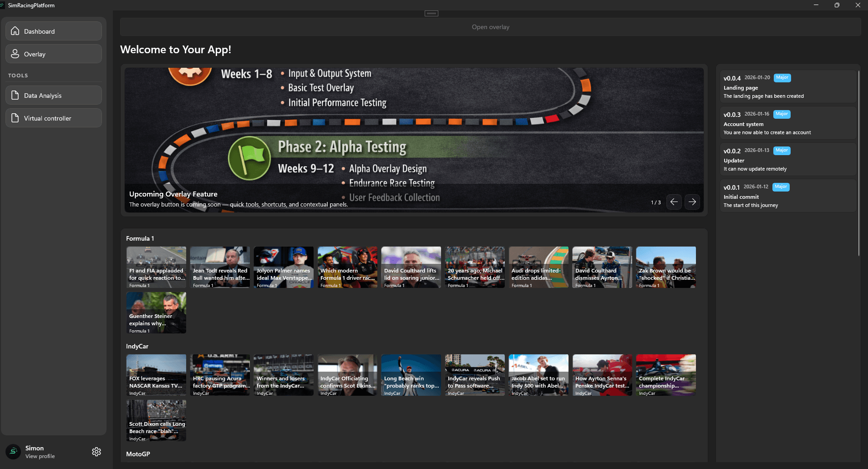
Task: Go to the previous carousel slide
Action: point(674,202)
